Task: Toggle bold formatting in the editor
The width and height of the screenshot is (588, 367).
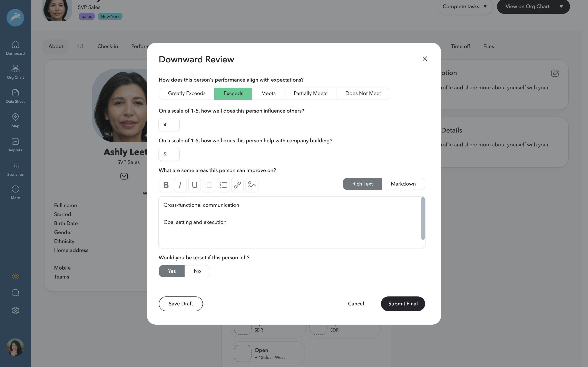Action: 166,185
